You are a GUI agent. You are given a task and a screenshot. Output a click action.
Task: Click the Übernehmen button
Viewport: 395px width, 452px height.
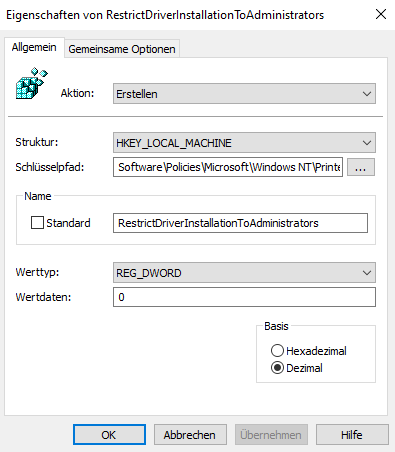pyautogui.click(x=271, y=435)
